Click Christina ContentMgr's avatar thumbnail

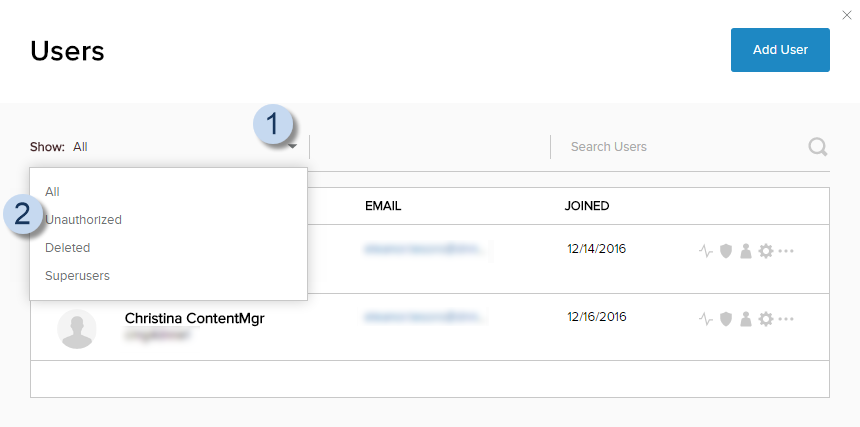[x=77, y=328]
